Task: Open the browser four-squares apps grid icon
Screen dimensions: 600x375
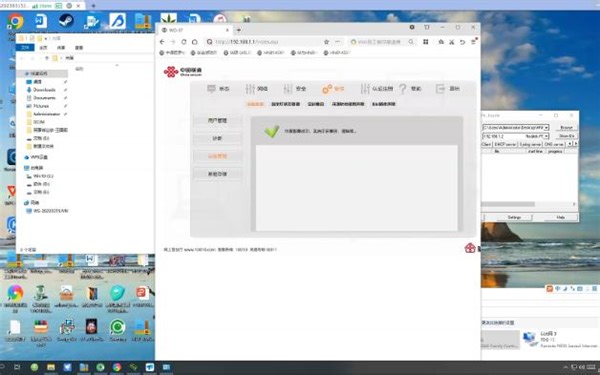Action: click(426, 42)
